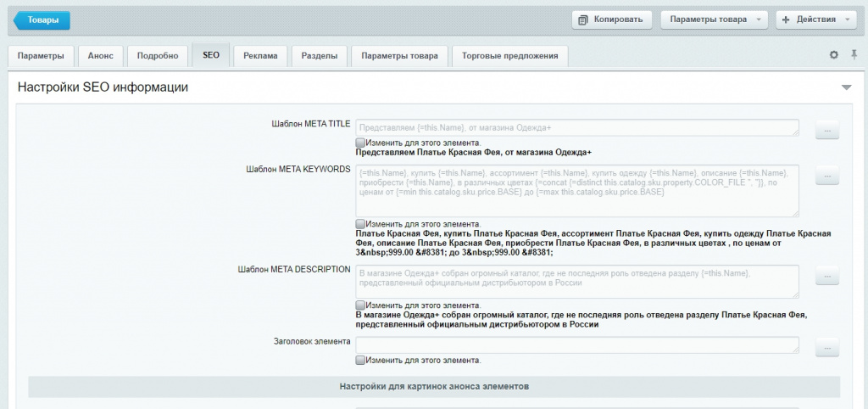Enable Изменить для этого элемента under META TITLE

(x=360, y=143)
